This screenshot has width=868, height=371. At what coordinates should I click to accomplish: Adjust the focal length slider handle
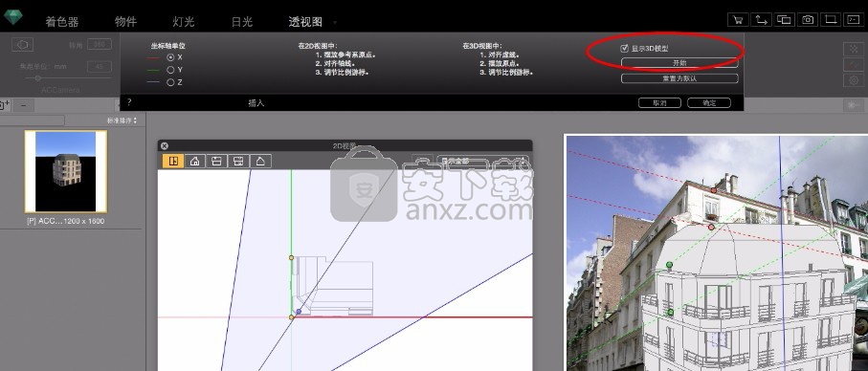coord(37,78)
